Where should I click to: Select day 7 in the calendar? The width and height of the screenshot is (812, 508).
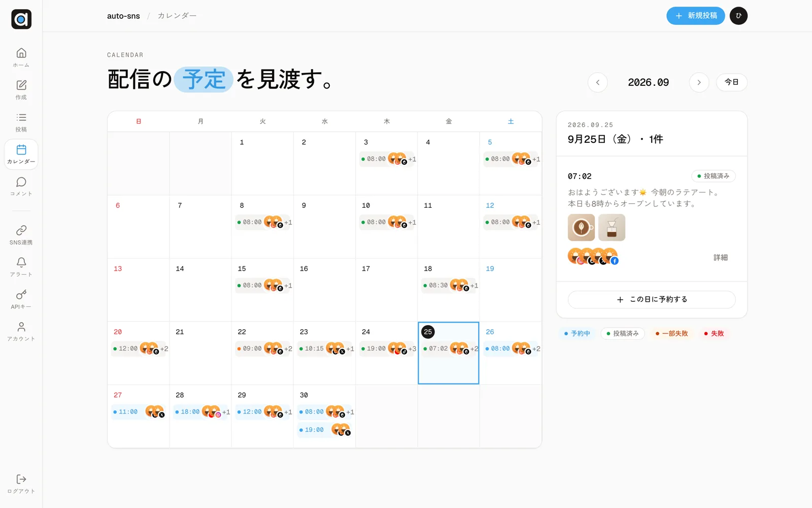click(x=200, y=227)
